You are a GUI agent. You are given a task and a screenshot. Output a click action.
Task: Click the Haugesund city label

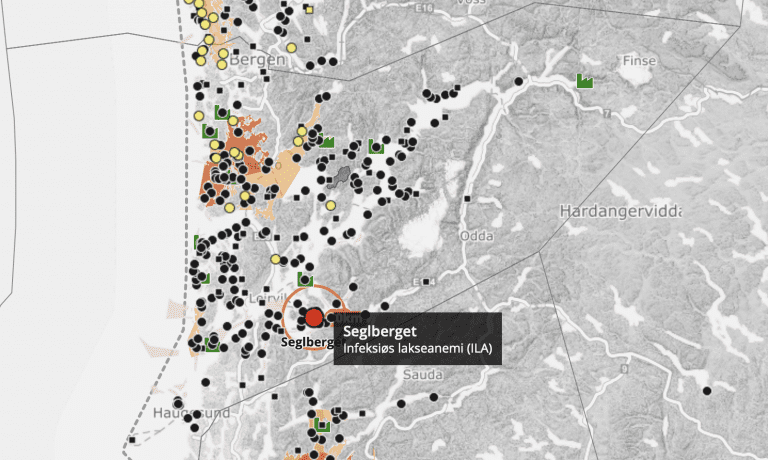[x=192, y=413]
